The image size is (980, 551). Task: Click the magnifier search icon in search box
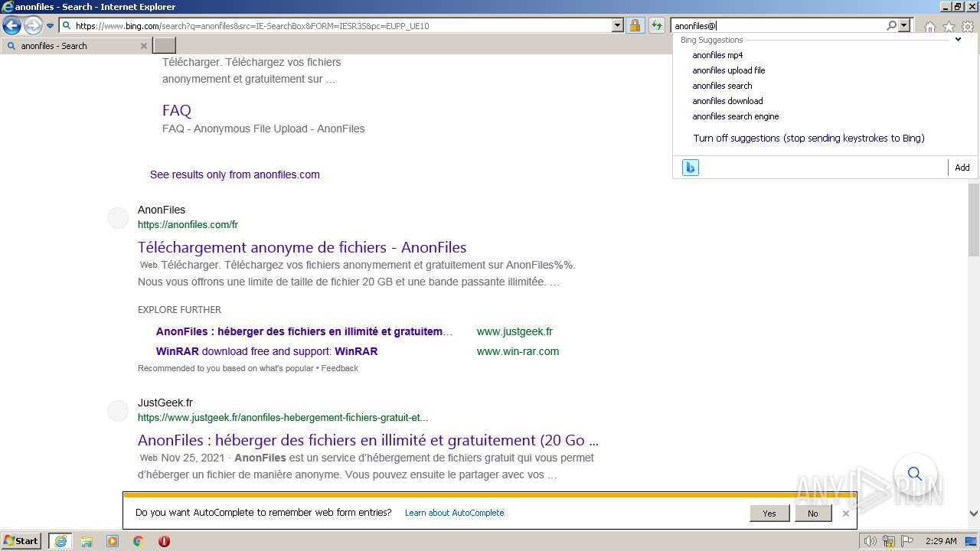pyautogui.click(x=891, y=25)
